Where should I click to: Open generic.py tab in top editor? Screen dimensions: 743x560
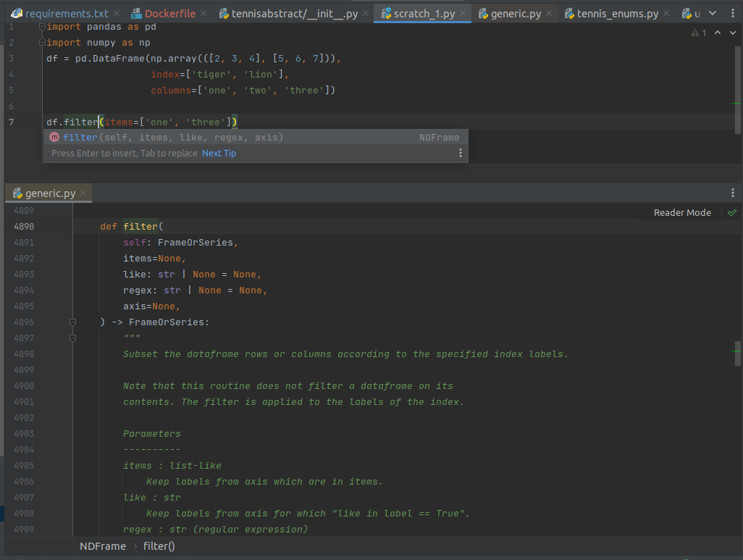(516, 14)
